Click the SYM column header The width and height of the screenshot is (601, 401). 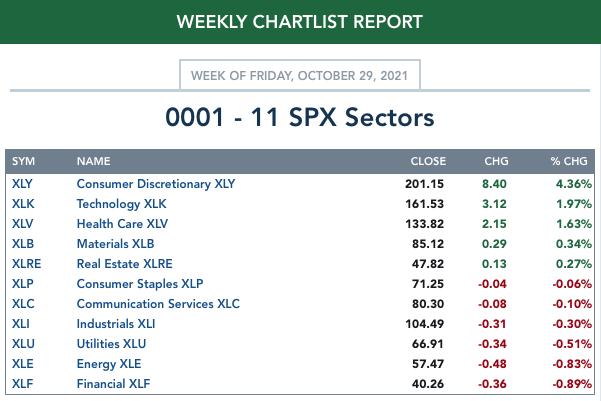tap(23, 161)
